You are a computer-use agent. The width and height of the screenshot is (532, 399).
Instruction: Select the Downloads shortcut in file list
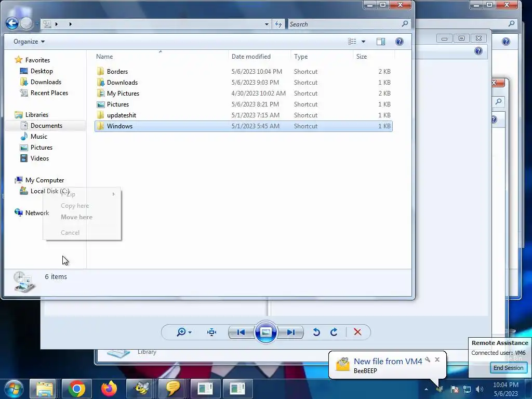pyautogui.click(x=243, y=83)
